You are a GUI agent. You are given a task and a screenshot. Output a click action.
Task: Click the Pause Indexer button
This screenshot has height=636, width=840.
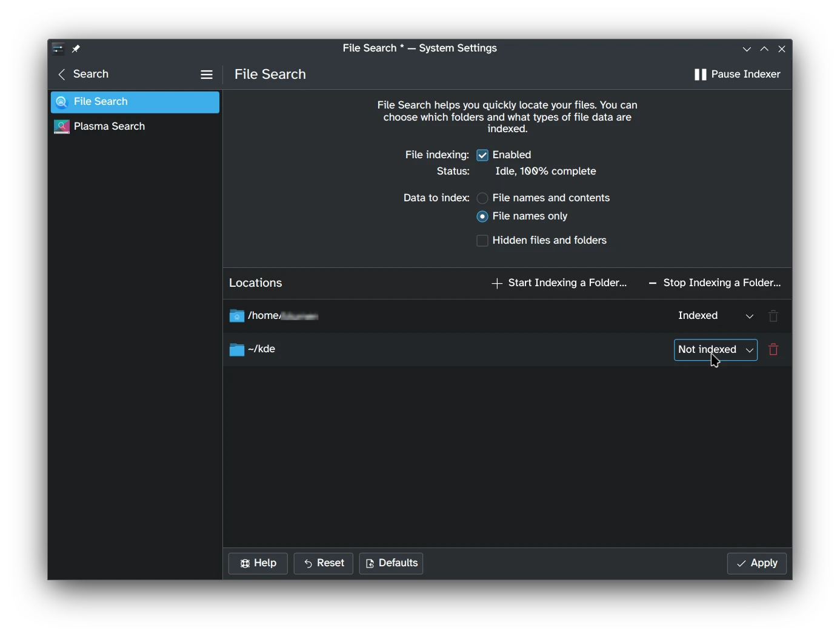point(737,74)
